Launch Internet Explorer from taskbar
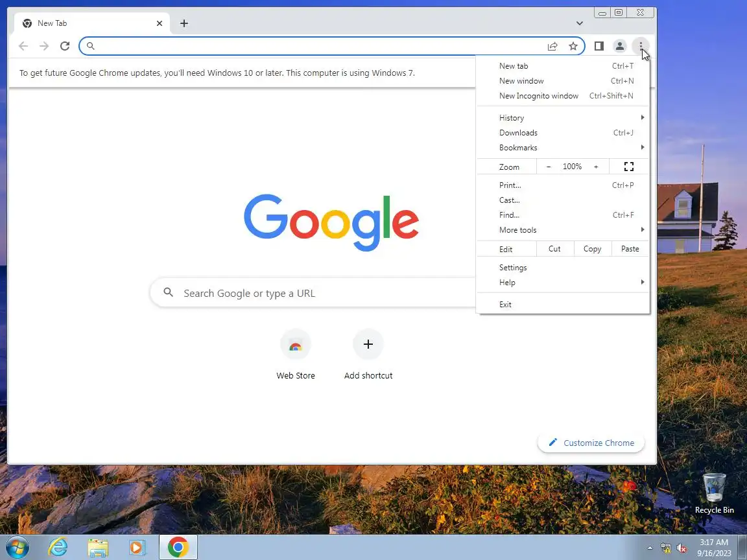Viewport: 747px width, 560px height. [x=58, y=547]
